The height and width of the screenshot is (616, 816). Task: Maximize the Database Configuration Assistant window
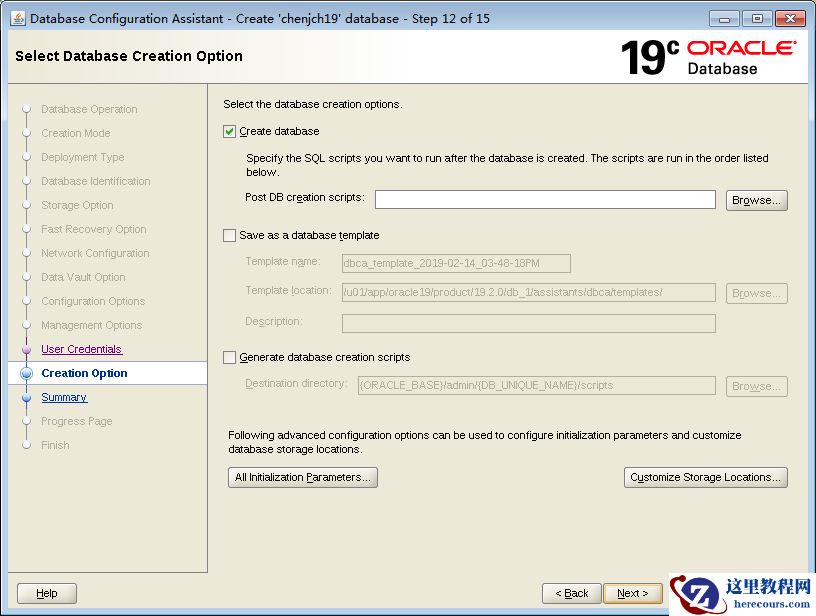click(757, 19)
